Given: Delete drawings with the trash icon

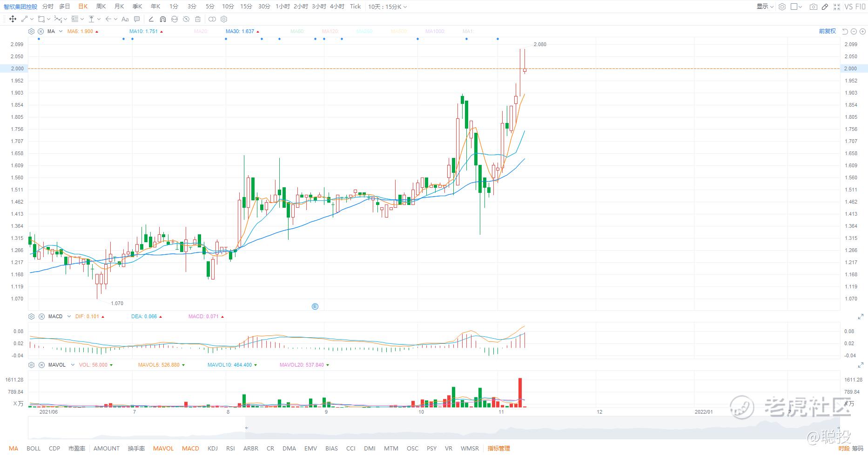Looking at the screenshot, I should [198, 19].
